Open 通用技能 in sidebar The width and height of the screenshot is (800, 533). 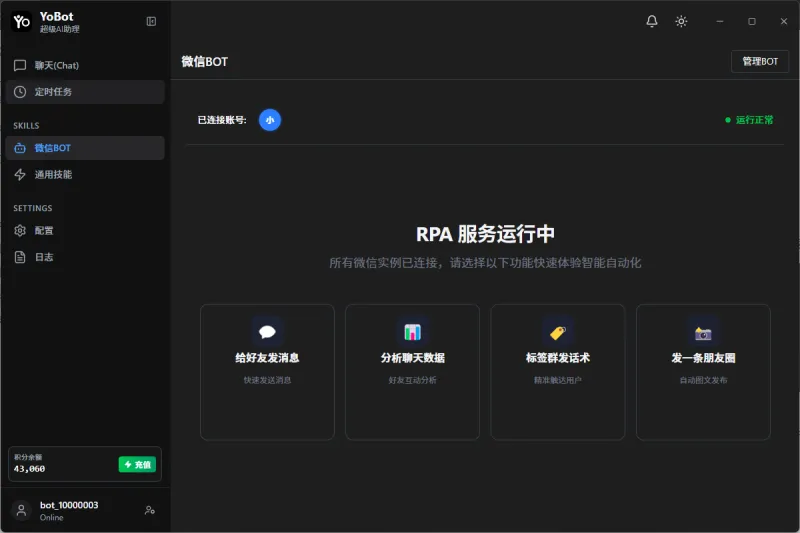[85, 174]
